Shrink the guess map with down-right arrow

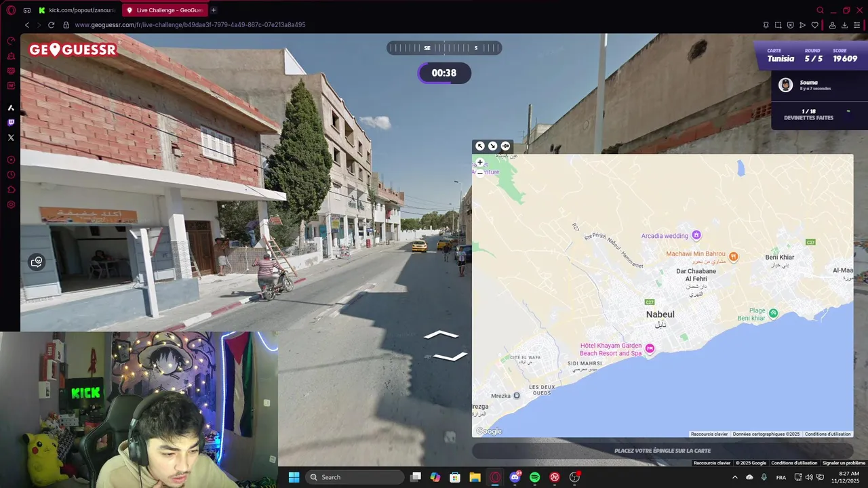[x=492, y=146]
